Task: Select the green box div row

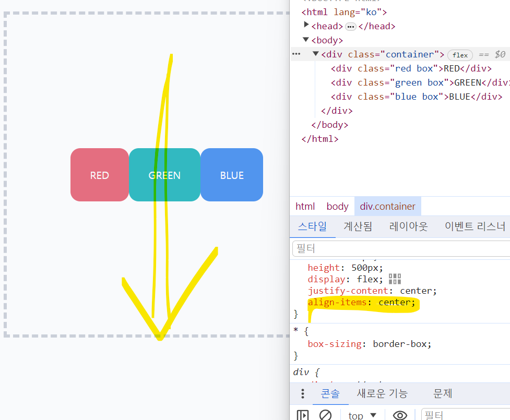Action: (420, 82)
